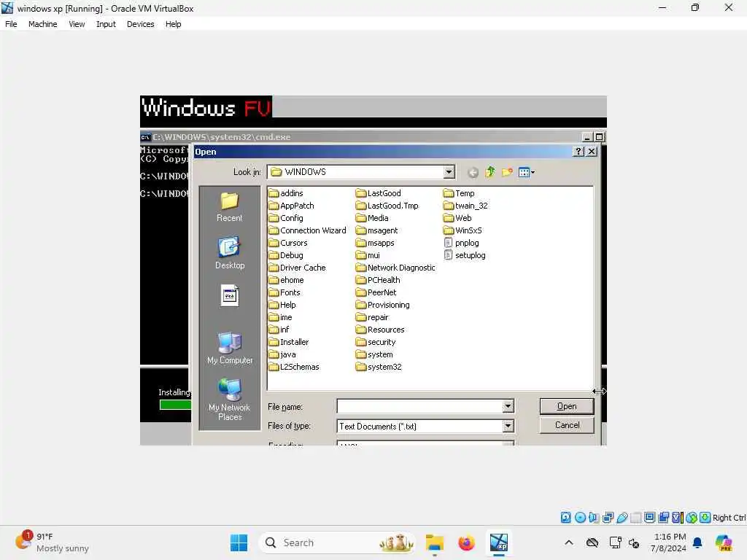Screen dimensions: 747x560
Task: Open VirtualBox Help menu
Action: click(173, 24)
